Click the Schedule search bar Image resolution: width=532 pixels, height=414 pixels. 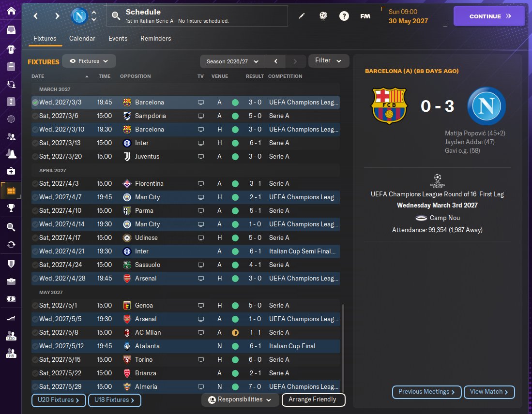tap(197, 16)
